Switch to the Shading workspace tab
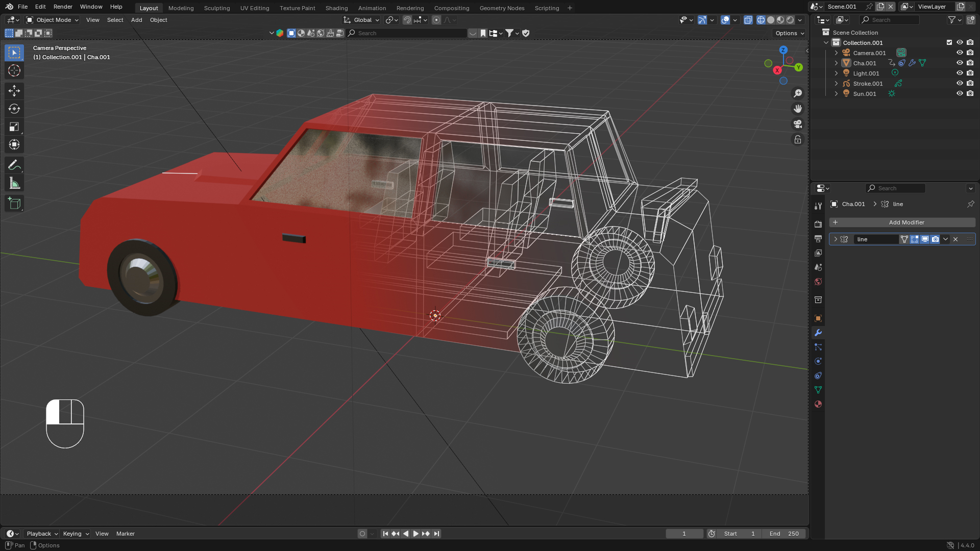Screen dimensions: 980x551 pos(336,8)
